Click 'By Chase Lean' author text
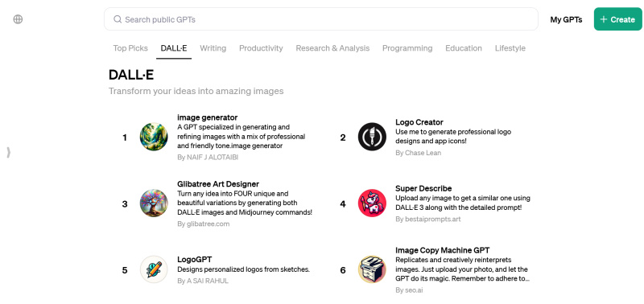The image size is (644, 304). (418, 153)
